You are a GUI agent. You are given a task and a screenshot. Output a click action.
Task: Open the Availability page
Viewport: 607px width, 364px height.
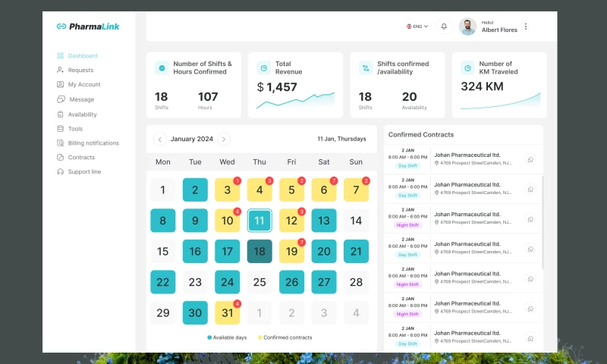click(77, 115)
